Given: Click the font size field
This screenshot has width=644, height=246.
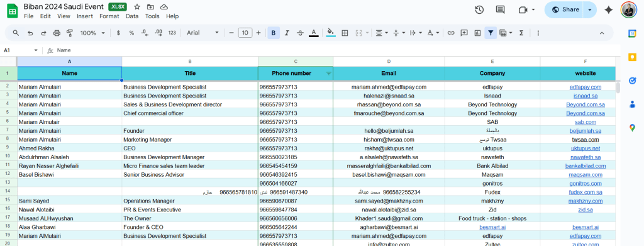Looking at the screenshot, I should [x=245, y=33].
